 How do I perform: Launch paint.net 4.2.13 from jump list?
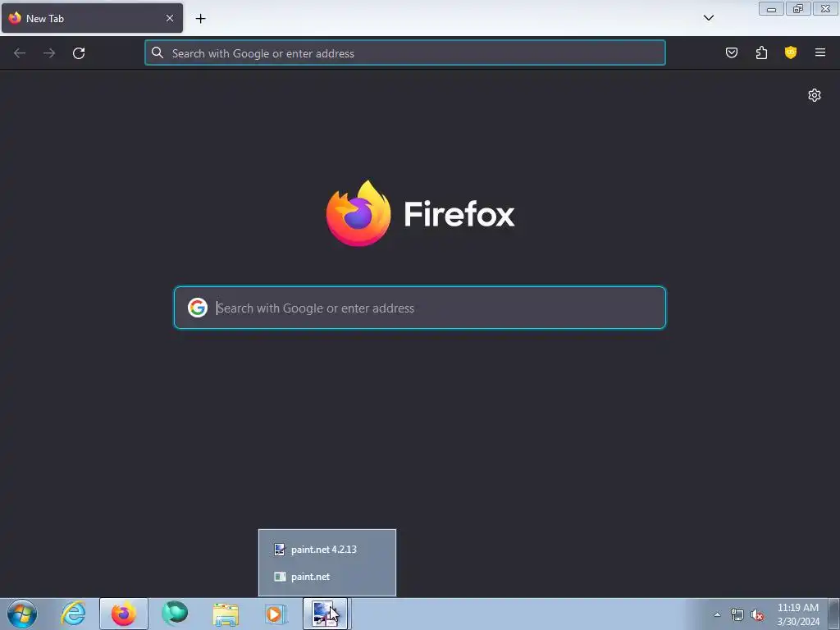327,549
